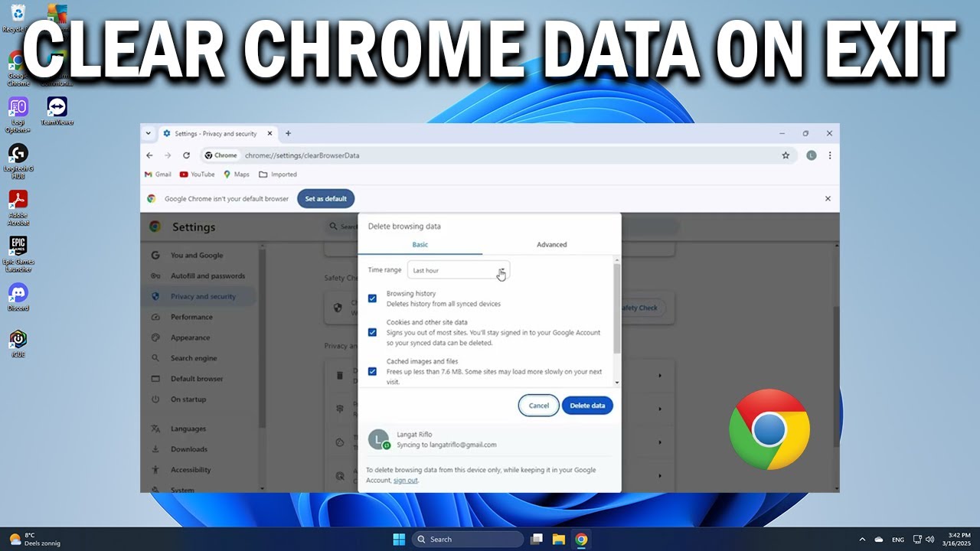Click dialog scrollbar thumb
This screenshot has width=980, height=551.
[617, 308]
